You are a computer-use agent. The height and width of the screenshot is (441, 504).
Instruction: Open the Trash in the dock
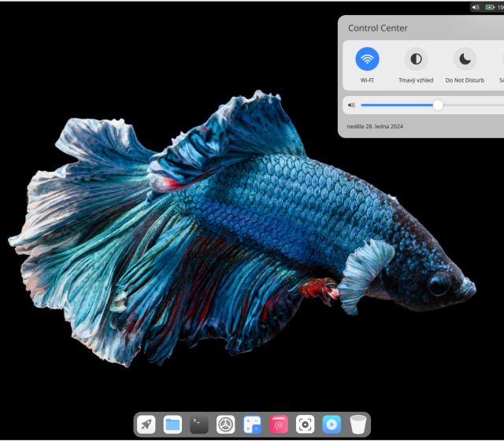click(x=358, y=424)
